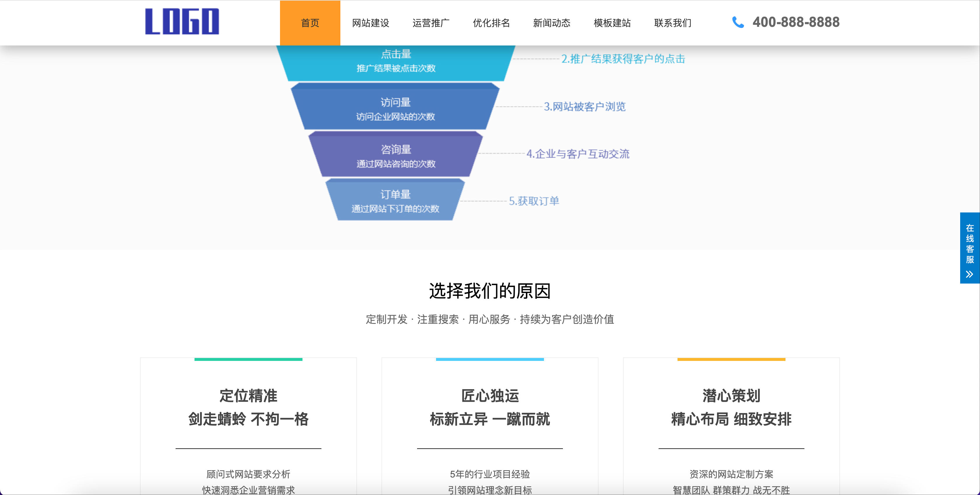Screen dimensions: 980x495
Task: Click 5年的行业项目经验 line
Action: 490,474
